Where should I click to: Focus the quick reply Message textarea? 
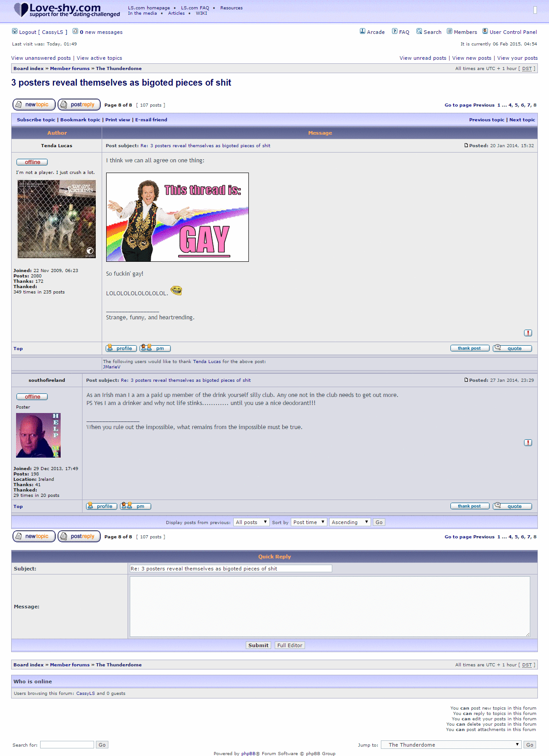pyautogui.click(x=330, y=607)
